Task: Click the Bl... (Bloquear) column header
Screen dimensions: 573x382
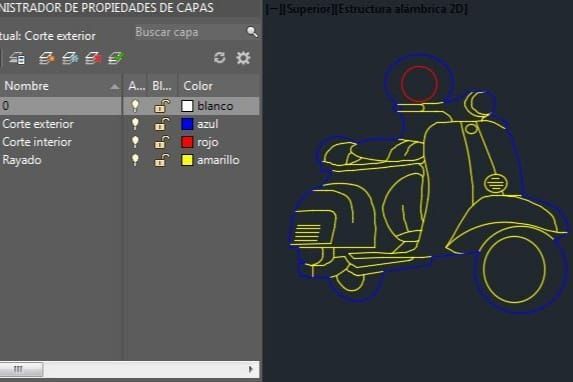Action: [162, 86]
